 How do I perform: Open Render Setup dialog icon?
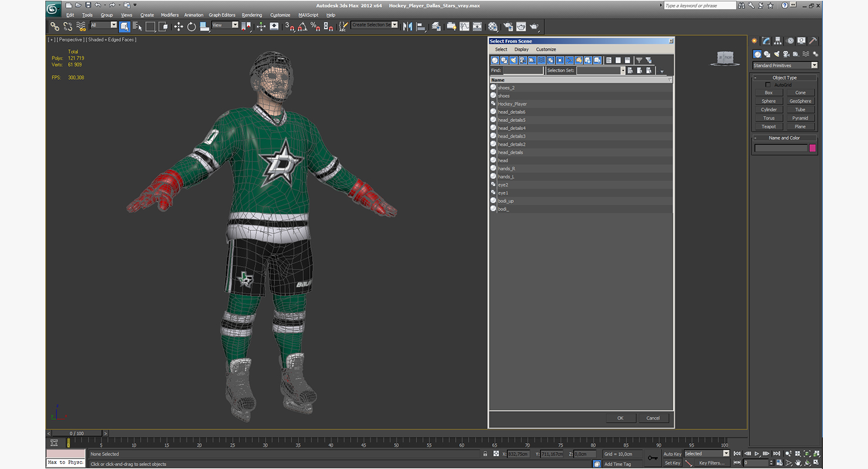(508, 26)
